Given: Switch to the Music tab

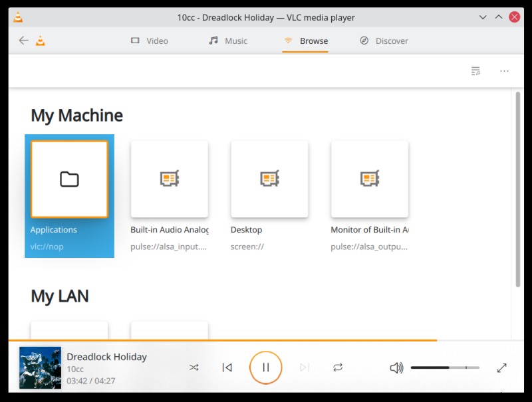Looking at the screenshot, I should 228,41.
